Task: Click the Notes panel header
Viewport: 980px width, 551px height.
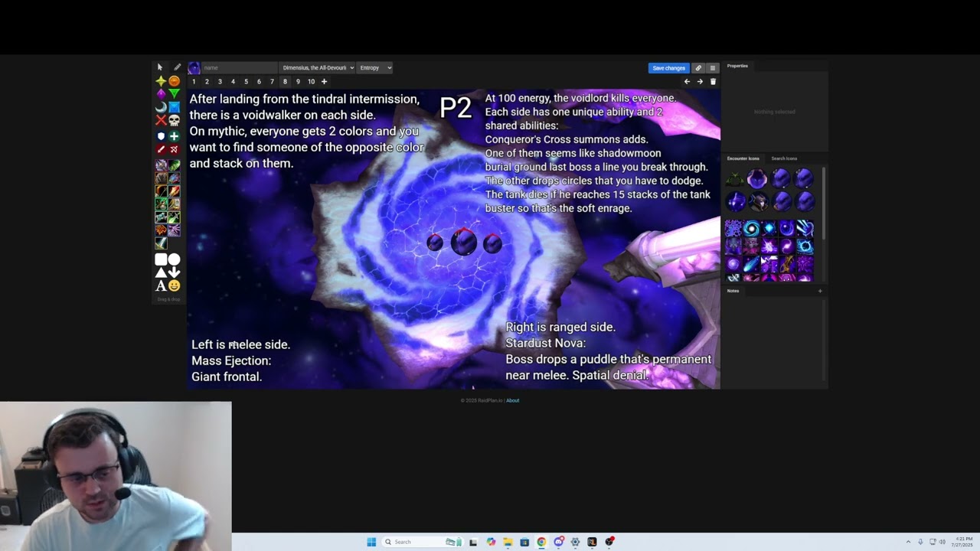Action: point(733,291)
